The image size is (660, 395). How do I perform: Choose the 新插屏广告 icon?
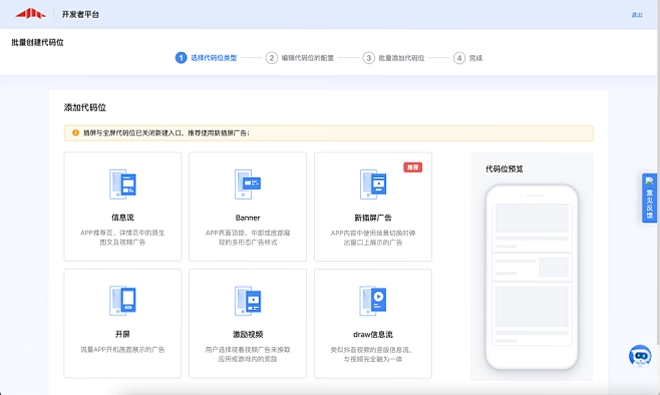pyautogui.click(x=373, y=184)
